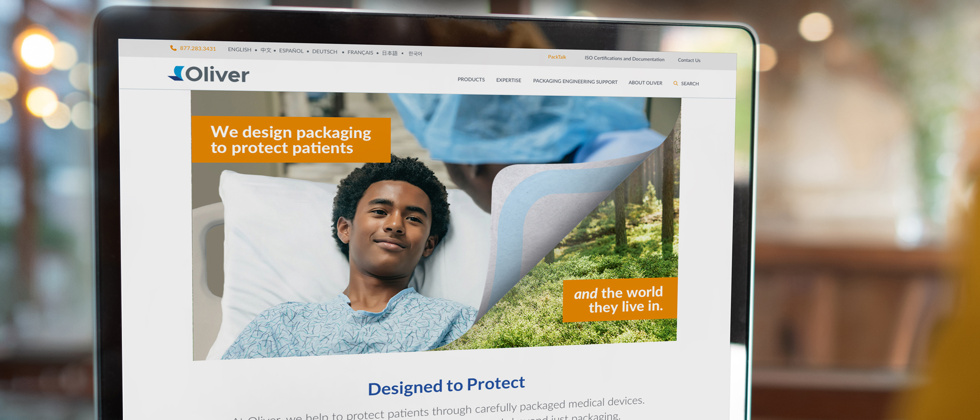Click the orange phone icon
Image resolution: width=980 pixels, height=420 pixels.
174,48
